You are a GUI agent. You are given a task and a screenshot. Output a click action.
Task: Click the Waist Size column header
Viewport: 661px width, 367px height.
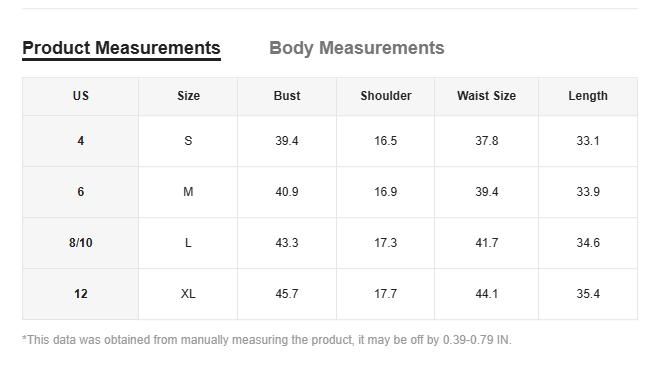click(486, 96)
